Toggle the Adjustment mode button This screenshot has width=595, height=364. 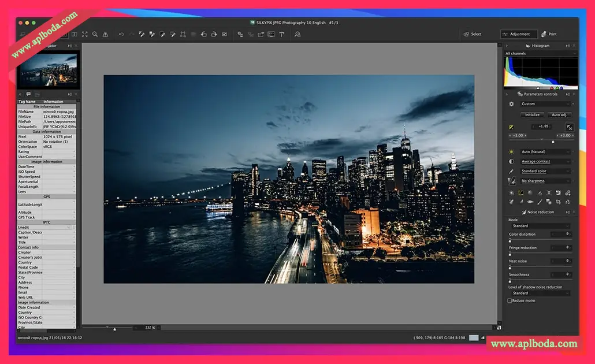519,34
